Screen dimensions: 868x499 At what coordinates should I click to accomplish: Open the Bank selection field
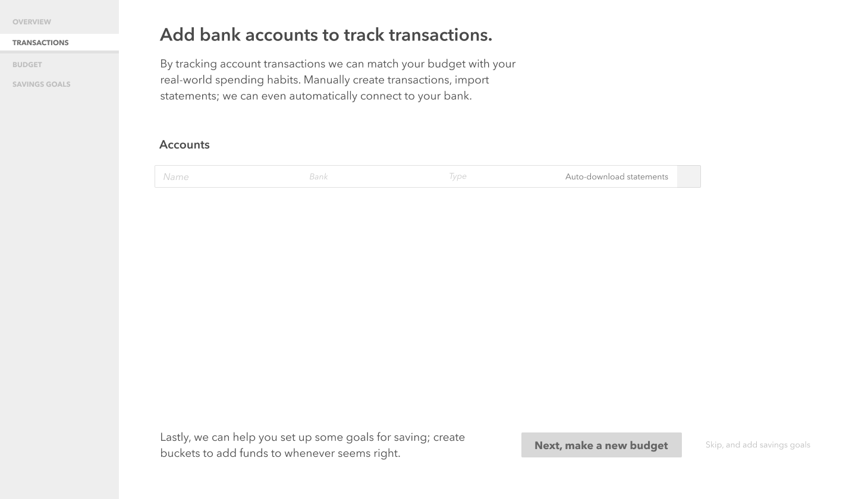pyautogui.click(x=373, y=176)
